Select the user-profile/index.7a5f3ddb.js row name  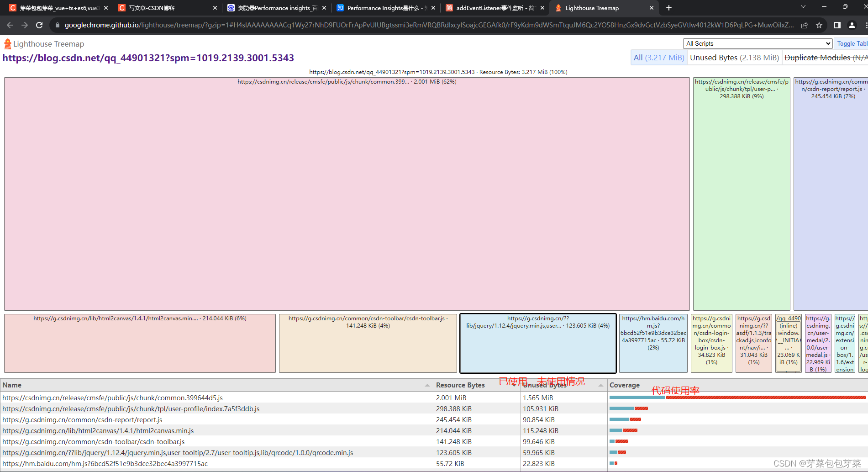(131, 409)
